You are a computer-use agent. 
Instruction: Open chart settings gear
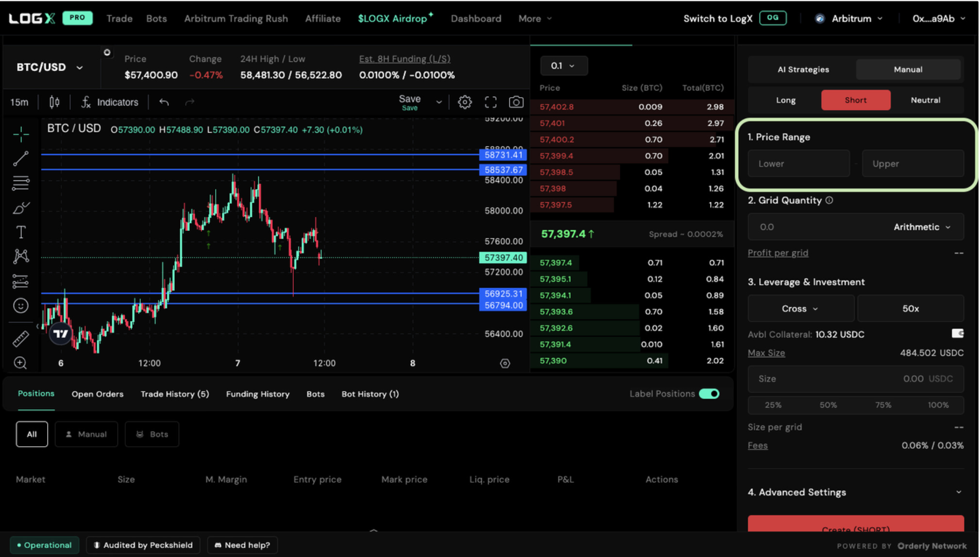point(465,102)
